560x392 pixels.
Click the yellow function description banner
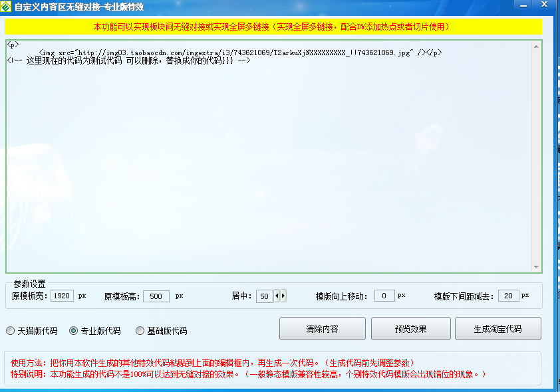[273, 27]
